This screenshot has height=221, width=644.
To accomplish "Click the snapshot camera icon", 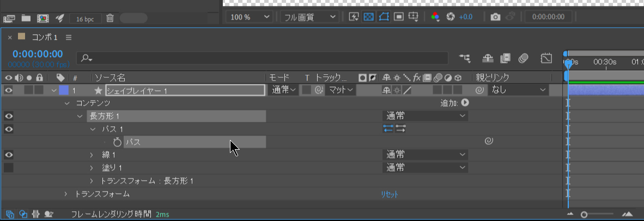I will coord(495,17).
